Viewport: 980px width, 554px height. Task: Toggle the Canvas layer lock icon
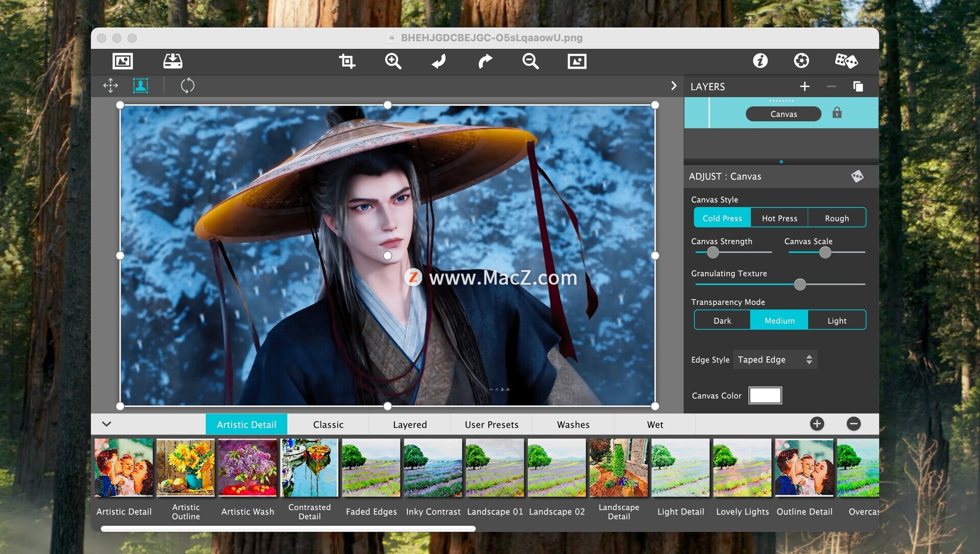point(837,113)
